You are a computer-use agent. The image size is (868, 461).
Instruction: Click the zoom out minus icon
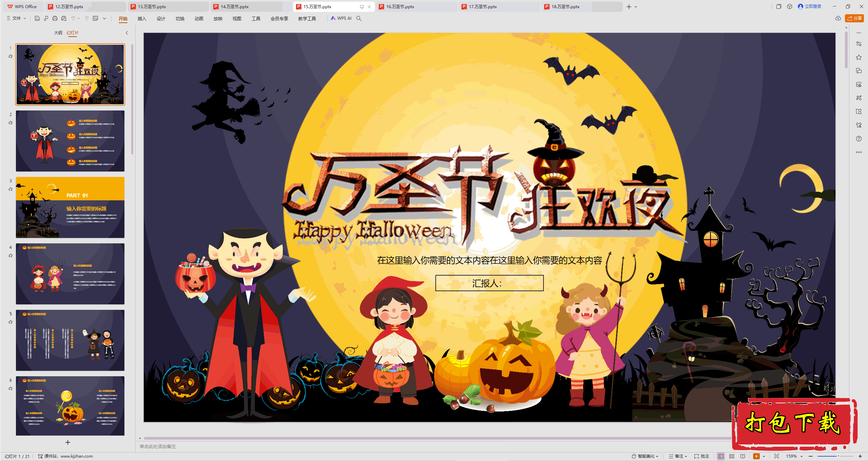pyautogui.click(x=811, y=456)
